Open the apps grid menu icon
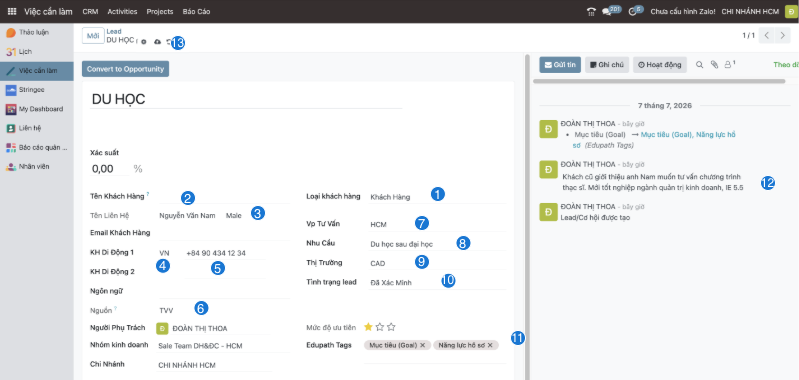This screenshot has width=799, height=380. pos(12,11)
